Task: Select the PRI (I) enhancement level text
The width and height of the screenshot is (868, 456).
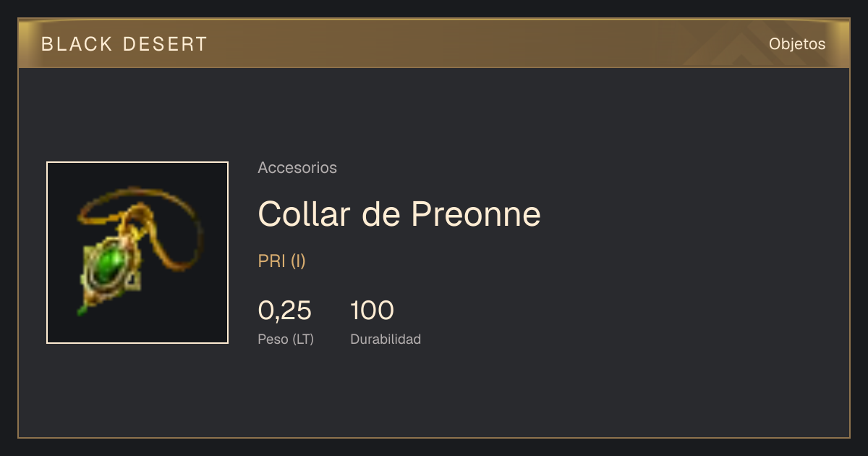Action: point(282,261)
